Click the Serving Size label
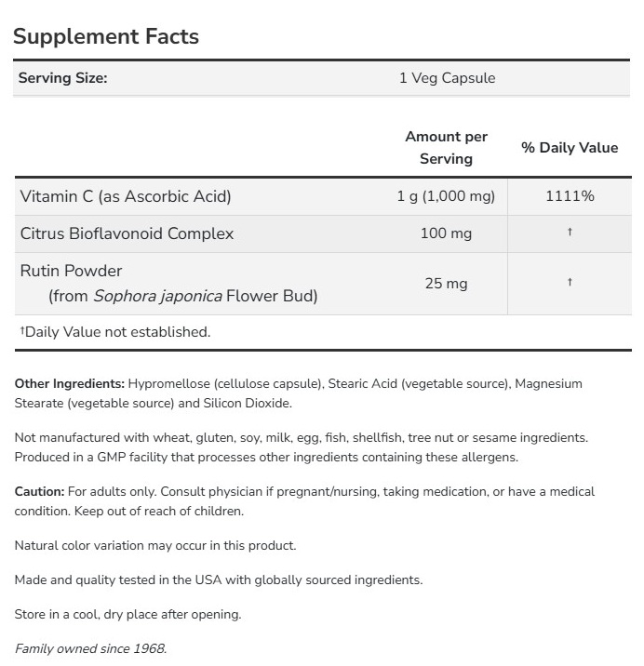The height and width of the screenshot is (666, 644). (x=63, y=78)
